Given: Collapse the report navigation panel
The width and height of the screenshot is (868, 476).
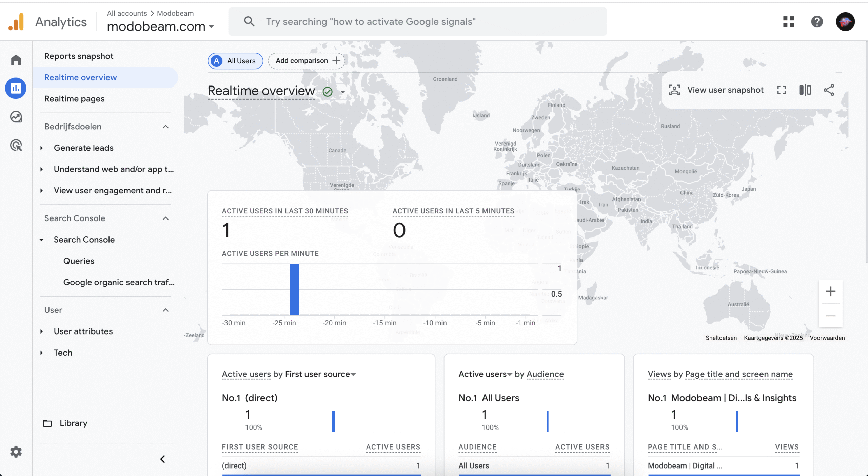Looking at the screenshot, I should tap(163, 459).
